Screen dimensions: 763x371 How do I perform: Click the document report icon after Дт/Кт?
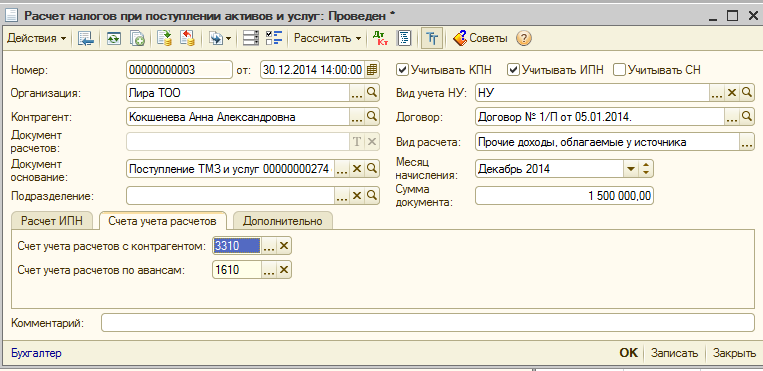pos(404,38)
